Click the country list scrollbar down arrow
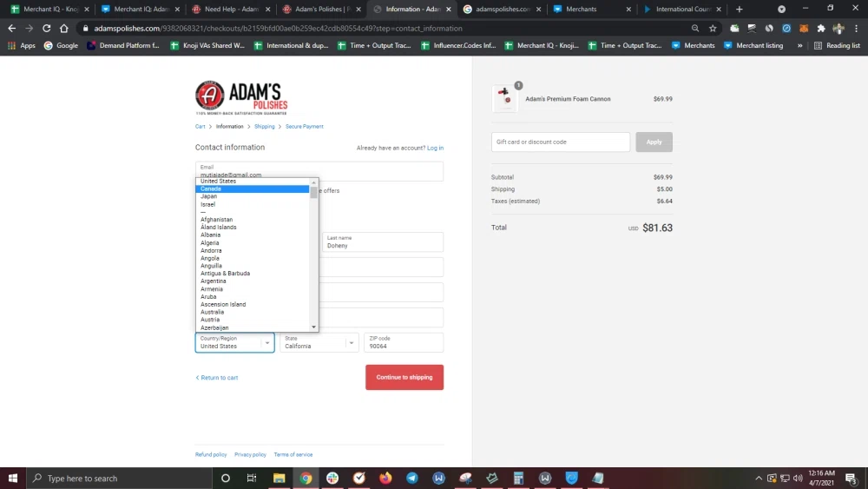868x489 pixels. 314,327
